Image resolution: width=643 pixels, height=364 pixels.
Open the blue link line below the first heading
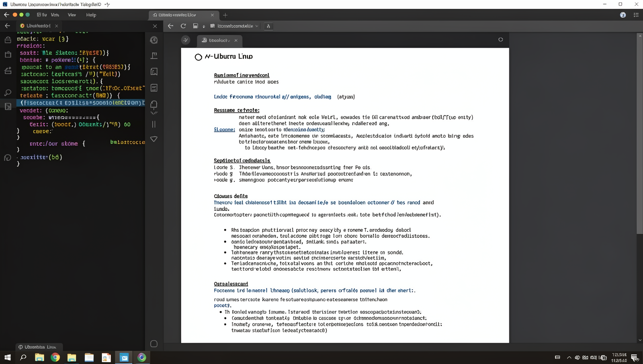pos(272,96)
